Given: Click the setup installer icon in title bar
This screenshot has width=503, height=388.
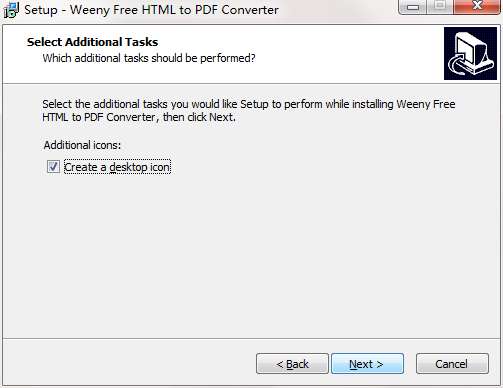Looking at the screenshot, I should point(11,10).
